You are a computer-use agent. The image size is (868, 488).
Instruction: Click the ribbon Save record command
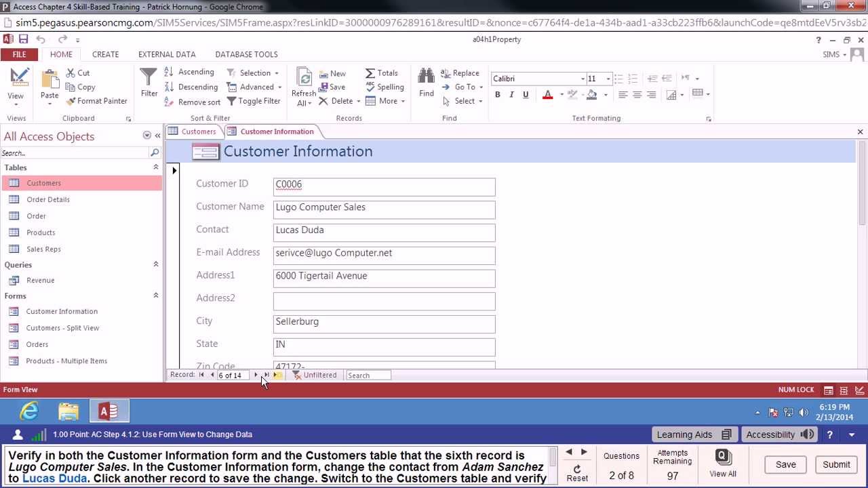(x=332, y=87)
